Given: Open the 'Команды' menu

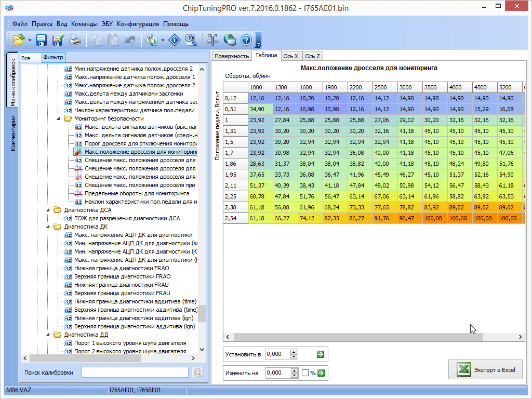Looking at the screenshot, I should click(84, 24).
